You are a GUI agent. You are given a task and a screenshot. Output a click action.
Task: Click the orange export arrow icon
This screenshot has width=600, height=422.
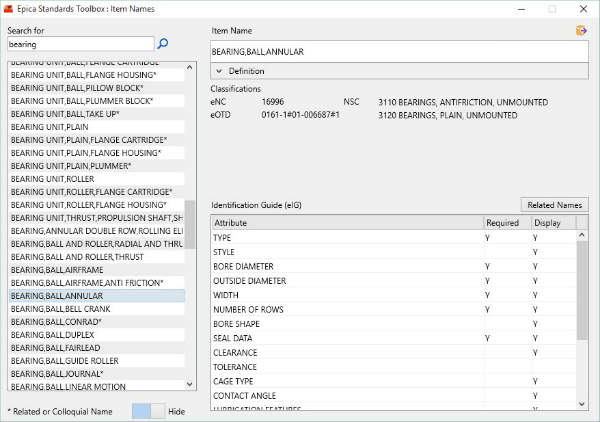[581, 30]
